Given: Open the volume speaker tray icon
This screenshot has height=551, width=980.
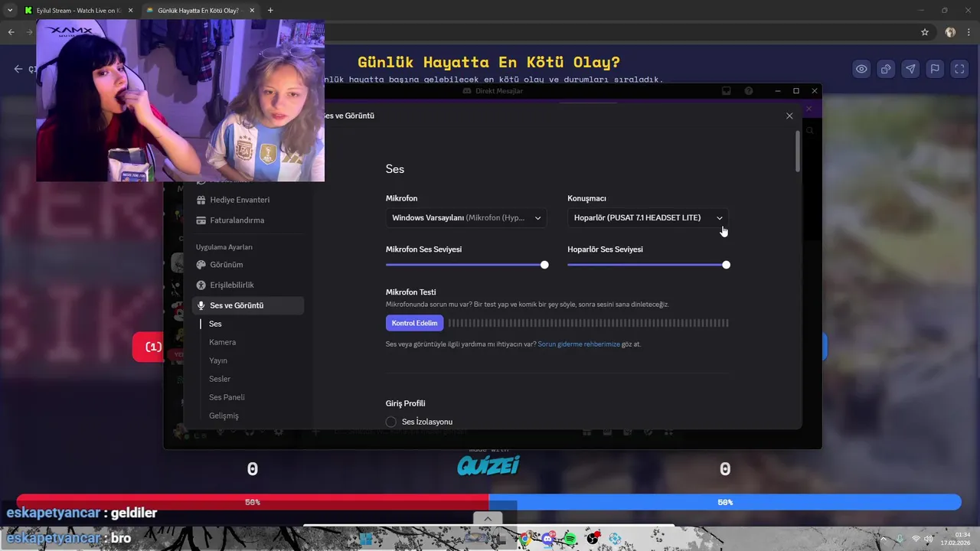Looking at the screenshot, I should pyautogui.click(x=929, y=539).
